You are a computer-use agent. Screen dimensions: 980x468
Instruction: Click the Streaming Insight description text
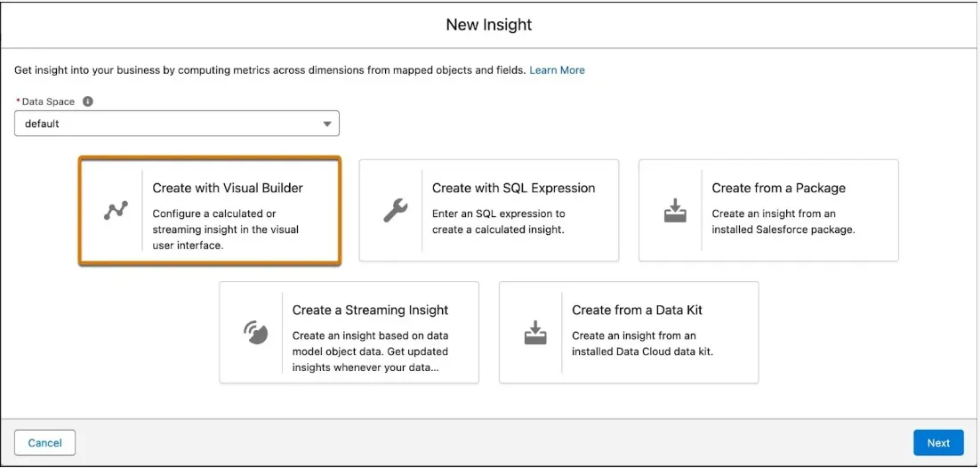371,351
